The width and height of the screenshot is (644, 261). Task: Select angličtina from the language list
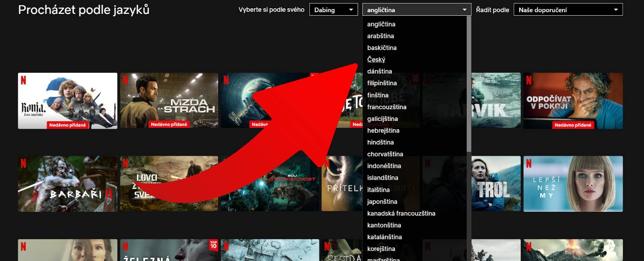[381, 24]
